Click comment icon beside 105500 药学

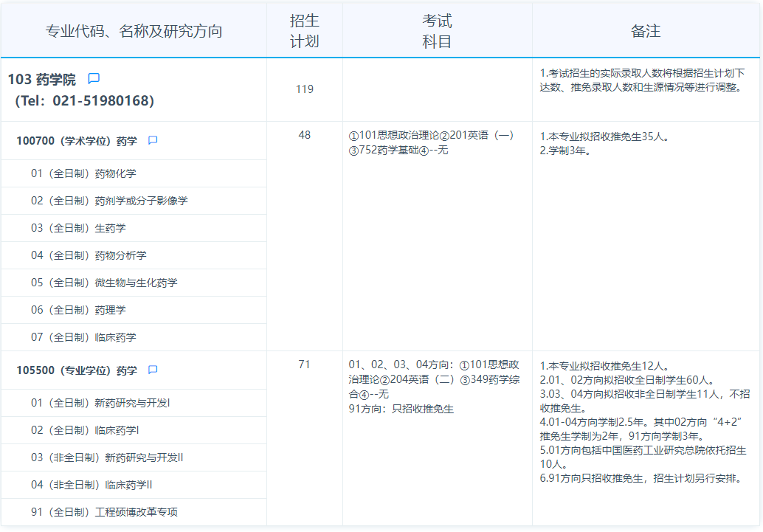tap(153, 370)
